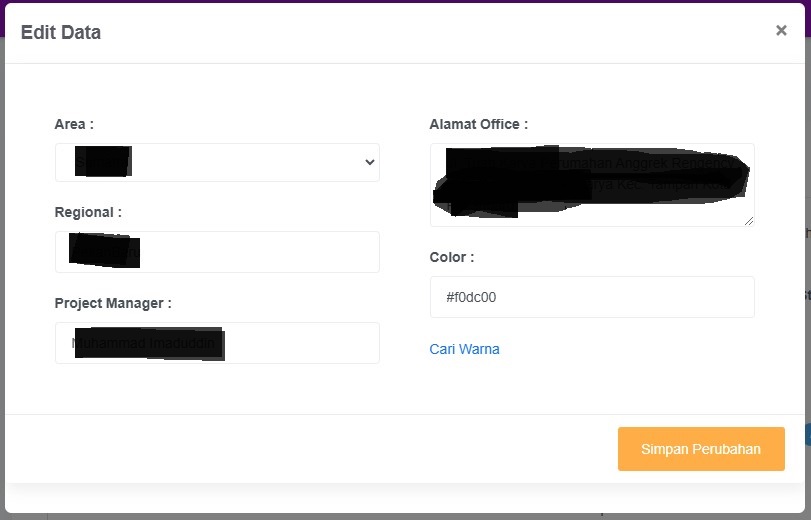Open the Cari Warna link
The image size is (811, 520).
click(x=464, y=349)
